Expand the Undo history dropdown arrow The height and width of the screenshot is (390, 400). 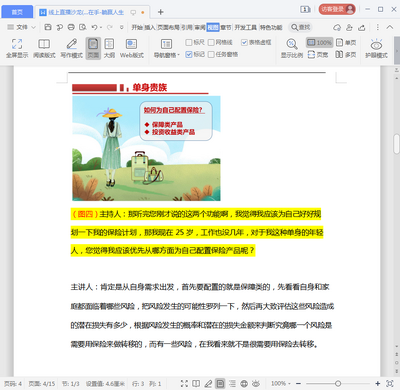tap(101, 28)
